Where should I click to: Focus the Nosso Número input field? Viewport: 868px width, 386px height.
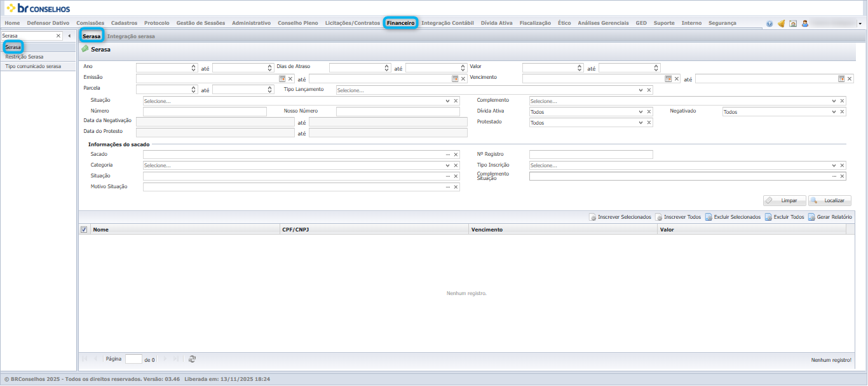(398, 112)
